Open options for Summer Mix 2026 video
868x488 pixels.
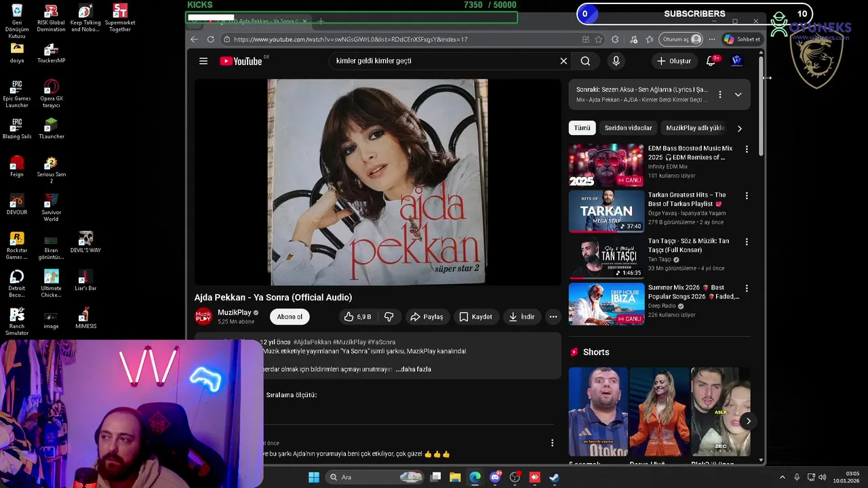coord(747,289)
